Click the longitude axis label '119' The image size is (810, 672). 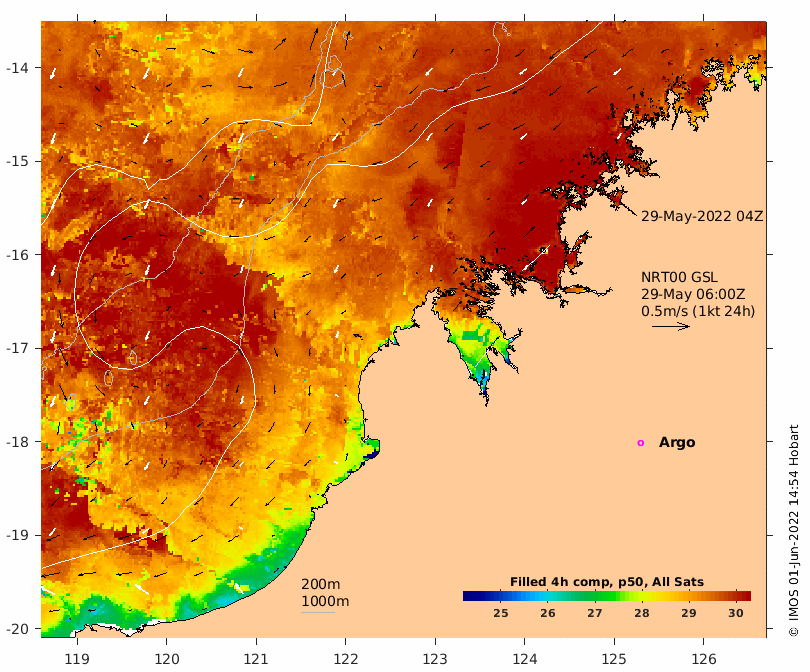(x=77, y=659)
